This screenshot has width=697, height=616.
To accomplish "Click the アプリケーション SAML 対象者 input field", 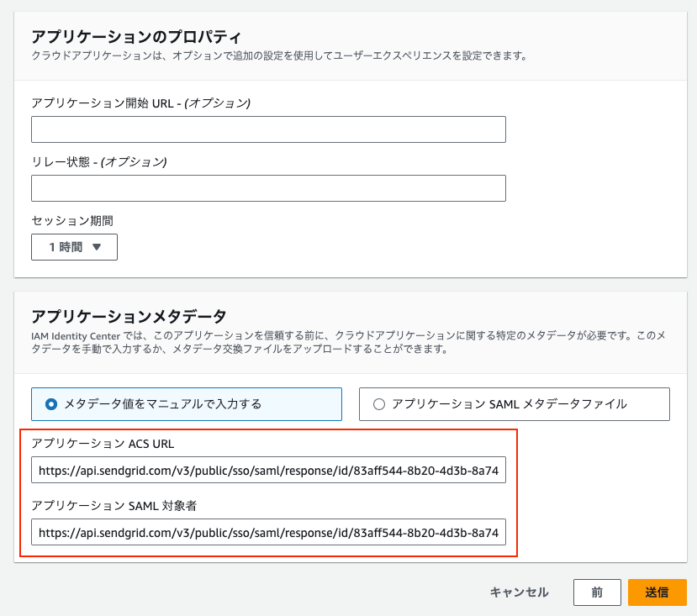I will pyautogui.click(x=268, y=532).
